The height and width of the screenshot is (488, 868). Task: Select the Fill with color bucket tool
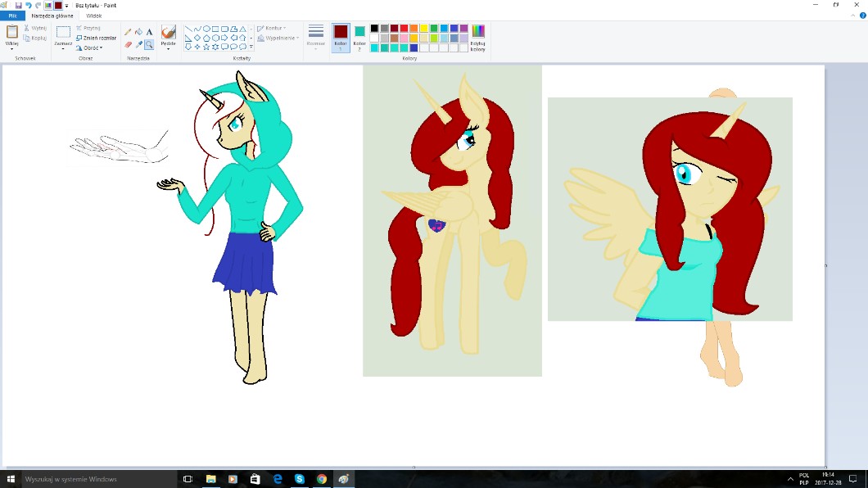[x=138, y=32]
